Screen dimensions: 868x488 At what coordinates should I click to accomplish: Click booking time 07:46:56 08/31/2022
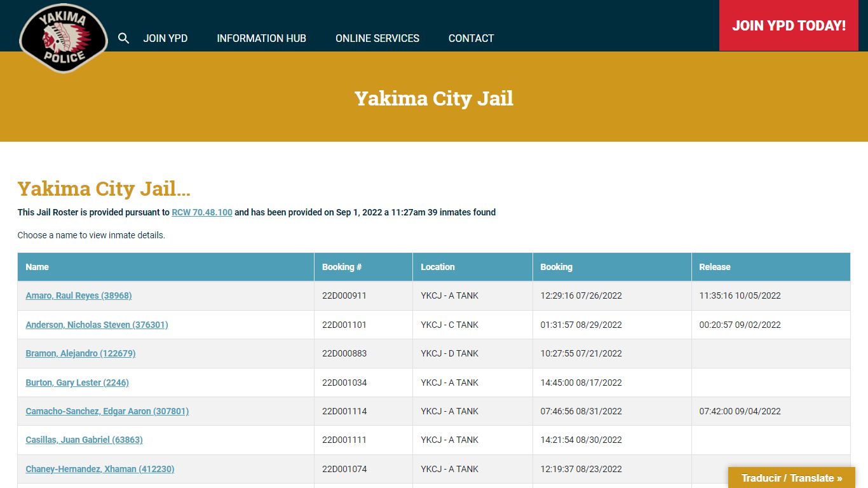(x=581, y=411)
